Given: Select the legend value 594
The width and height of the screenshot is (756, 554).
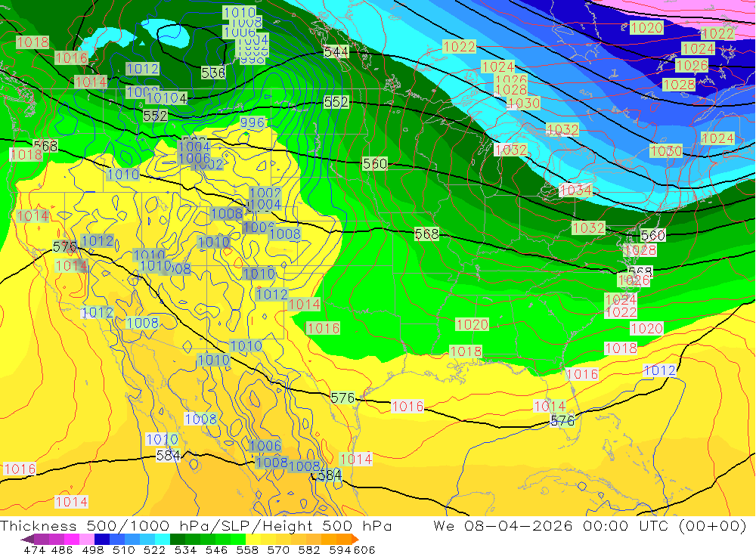Looking at the screenshot, I should click(x=340, y=549).
